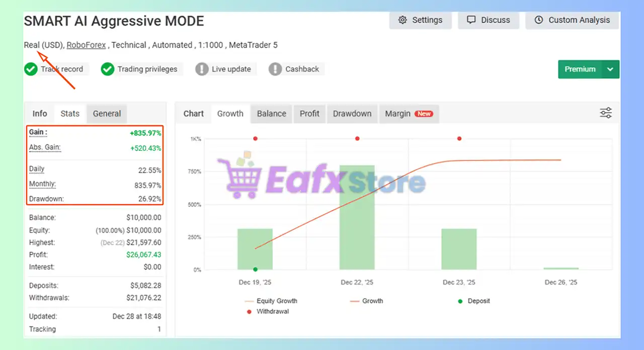The height and width of the screenshot is (350, 644).
Task: Toggle Growth line in chart legend
Action: (366, 301)
